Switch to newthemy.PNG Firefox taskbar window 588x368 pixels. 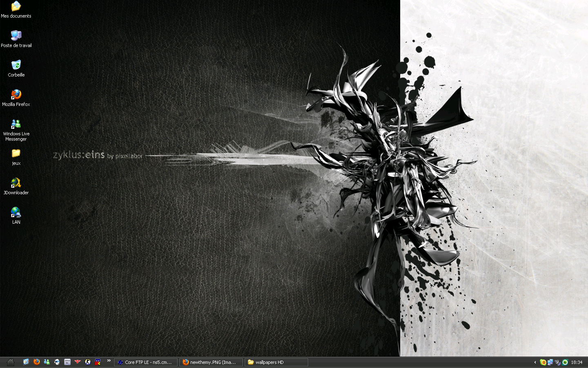coord(211,362)
